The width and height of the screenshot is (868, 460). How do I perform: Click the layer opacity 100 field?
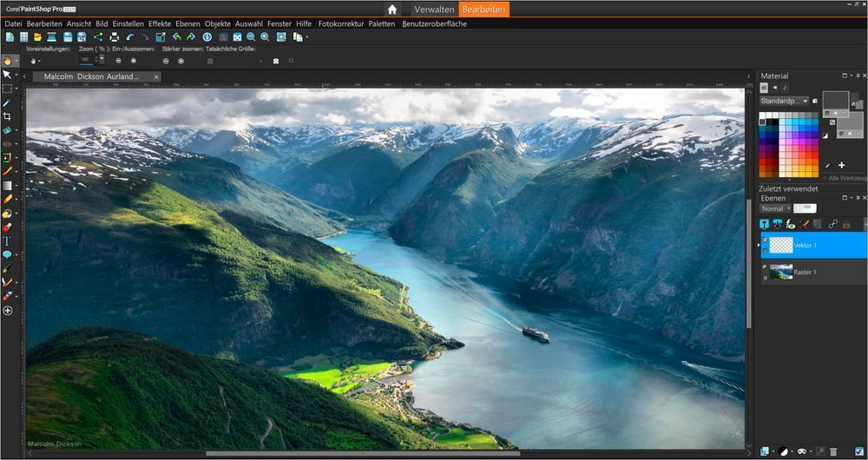[x=805, y=208]
